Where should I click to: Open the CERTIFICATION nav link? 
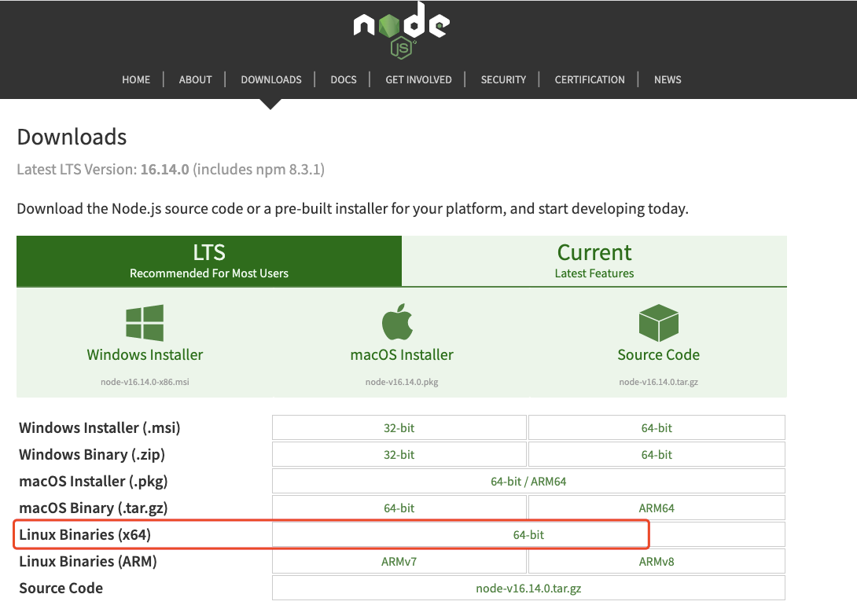tap(590, 79)
